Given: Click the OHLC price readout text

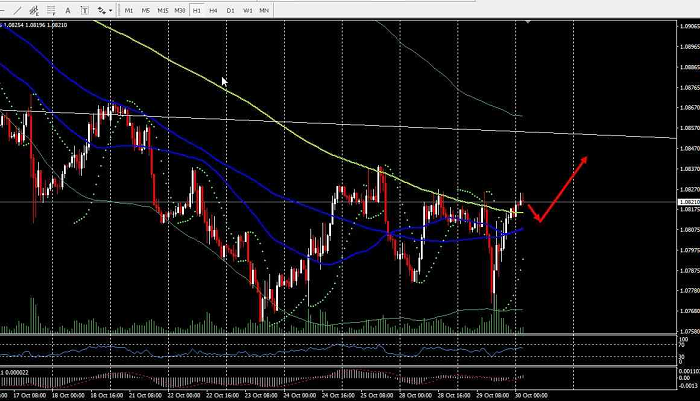Looking at the screenshot, I should tap(33, 25).
